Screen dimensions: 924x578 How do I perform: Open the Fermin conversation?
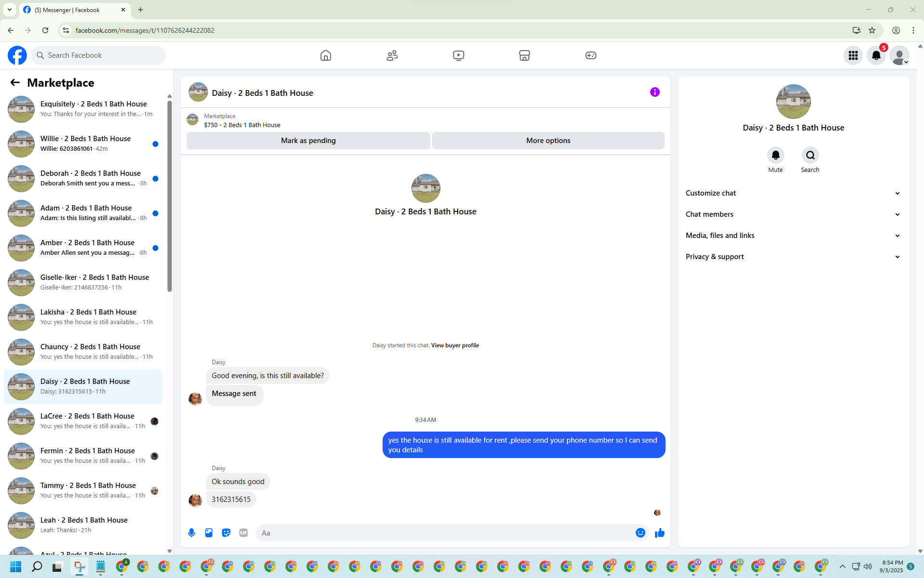[x=83, y=456]
